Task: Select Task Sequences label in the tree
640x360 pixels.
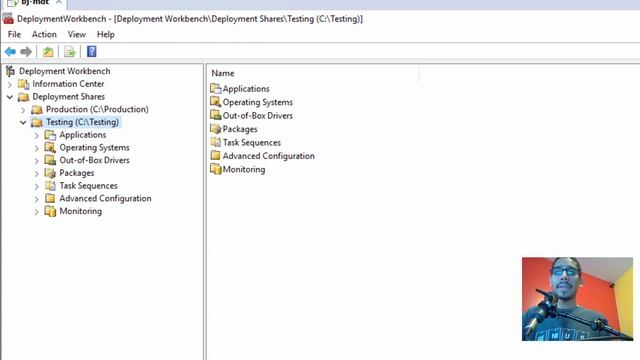Action: tap(89, 186)
